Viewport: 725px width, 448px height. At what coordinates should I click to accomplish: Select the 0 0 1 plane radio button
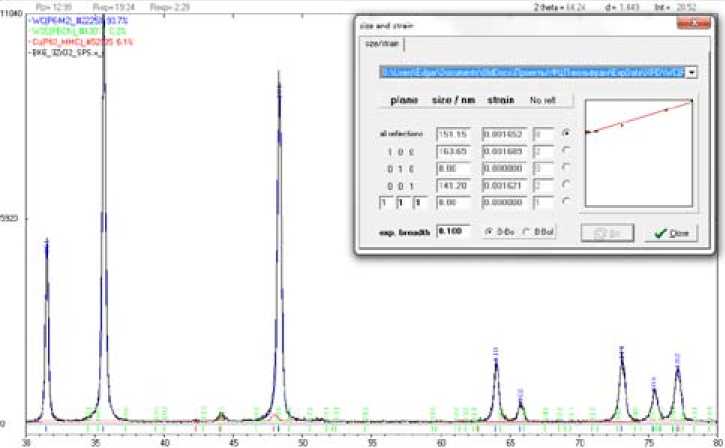(565, 184)
